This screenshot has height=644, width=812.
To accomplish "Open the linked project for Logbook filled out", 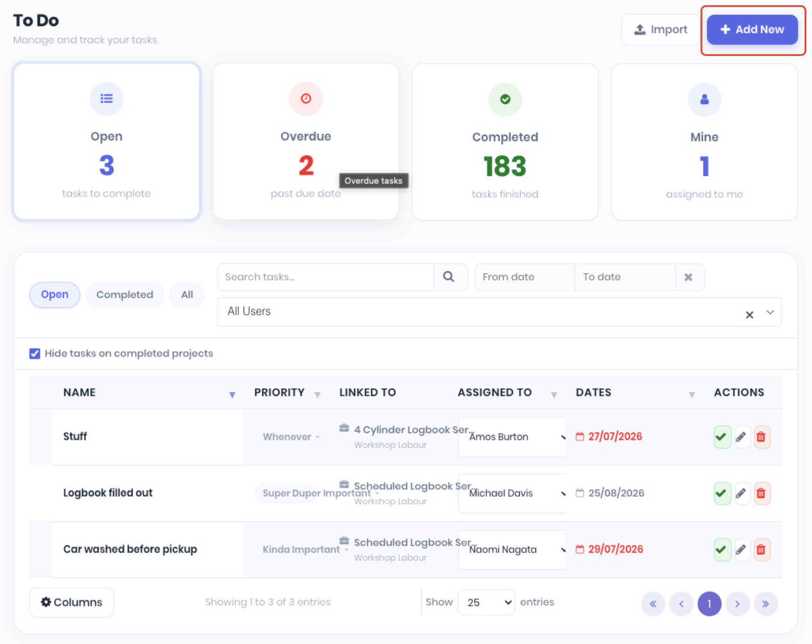I will (x=415, y=486).
